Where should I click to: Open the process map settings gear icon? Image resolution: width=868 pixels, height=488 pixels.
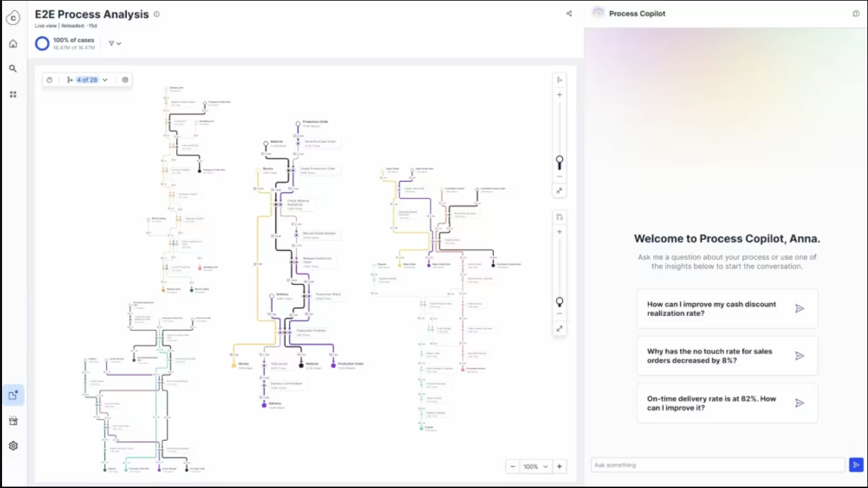click(125, 80)
